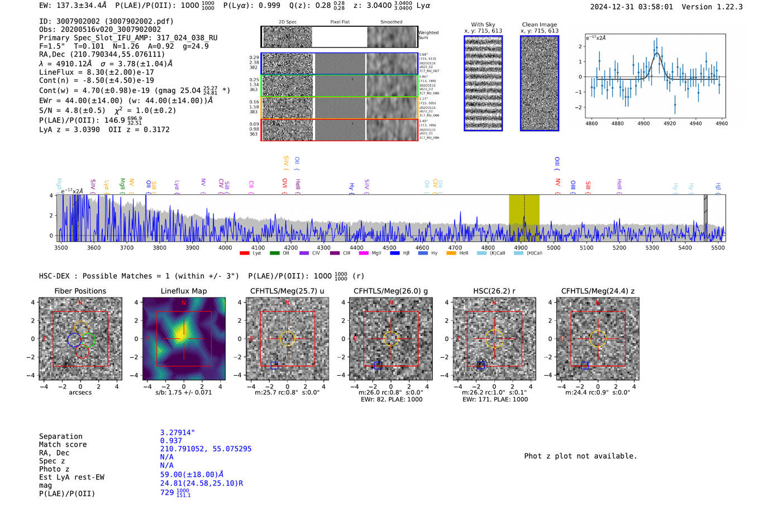782x532 pixels.
Task: Click the magenta MgII legend swatch
Action: (x=364, y=253)
